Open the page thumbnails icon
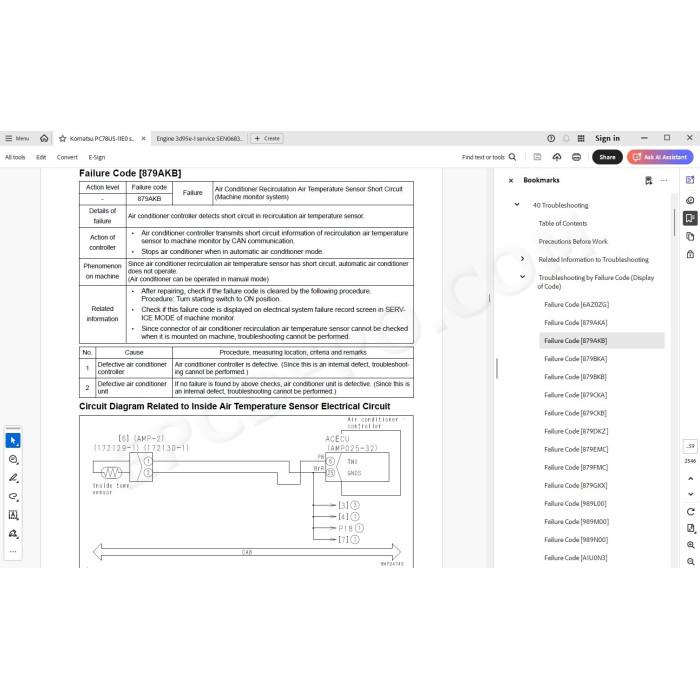 point(690,236)
